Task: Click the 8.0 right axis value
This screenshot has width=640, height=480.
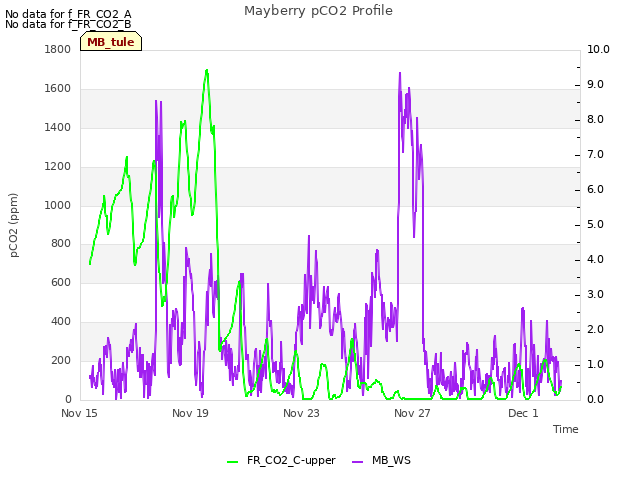Action: (596, 120)
